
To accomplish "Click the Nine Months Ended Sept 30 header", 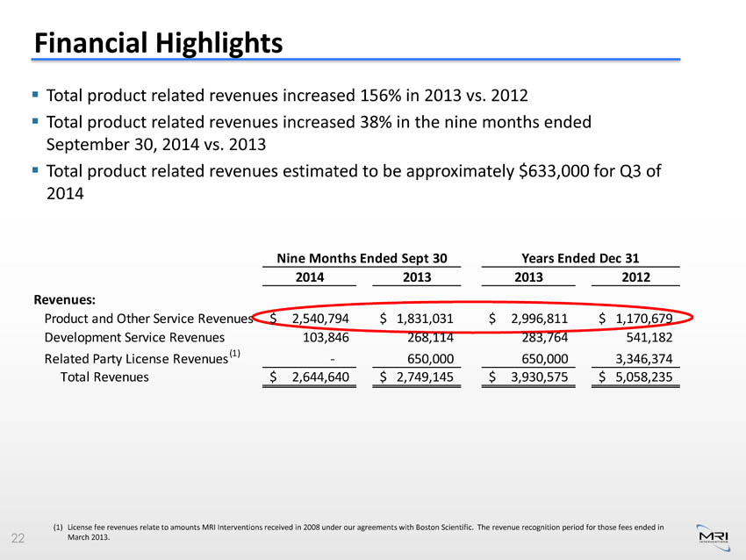I will tap(362, 257).
